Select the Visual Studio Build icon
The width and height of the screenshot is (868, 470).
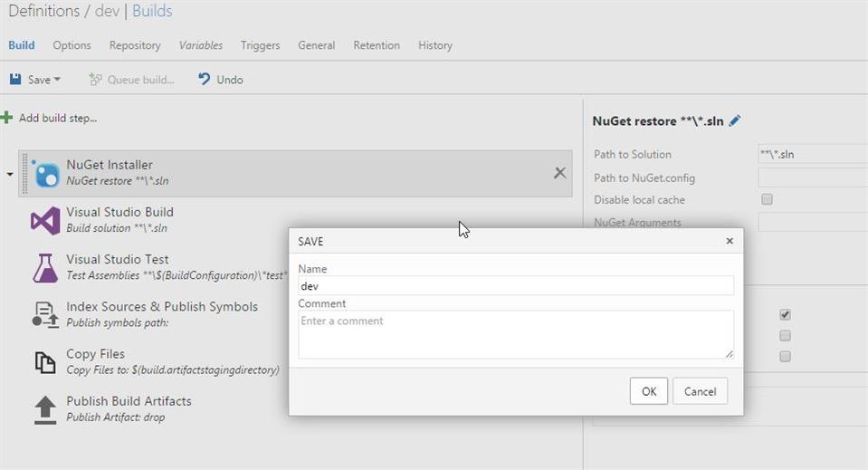45,220
